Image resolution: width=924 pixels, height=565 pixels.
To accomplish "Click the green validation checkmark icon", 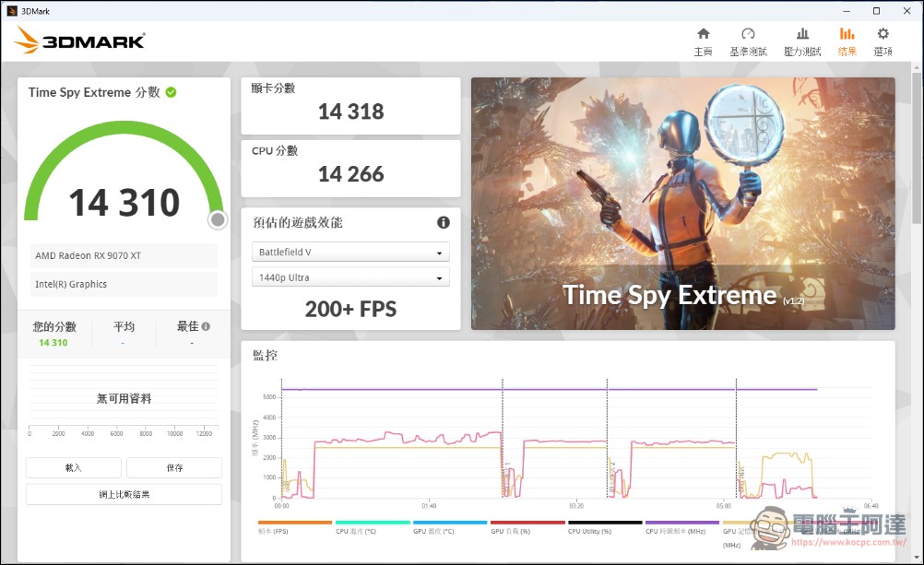I will 172,92.
